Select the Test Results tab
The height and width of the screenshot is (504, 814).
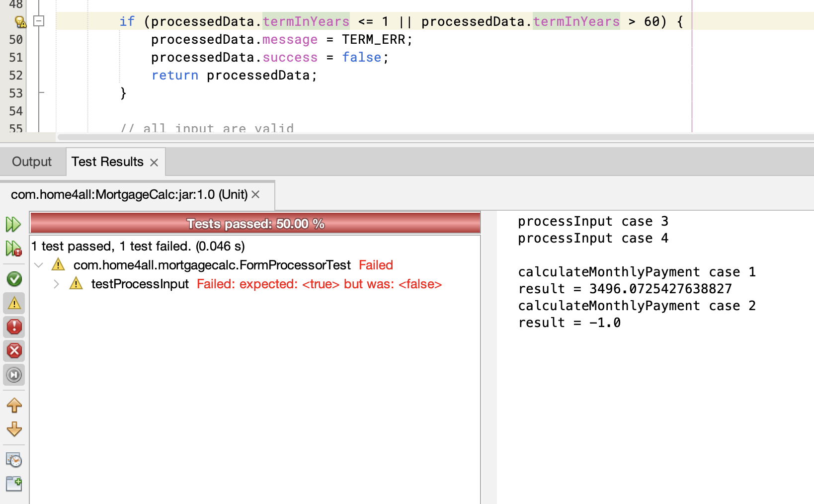click(x=107, y=162)
